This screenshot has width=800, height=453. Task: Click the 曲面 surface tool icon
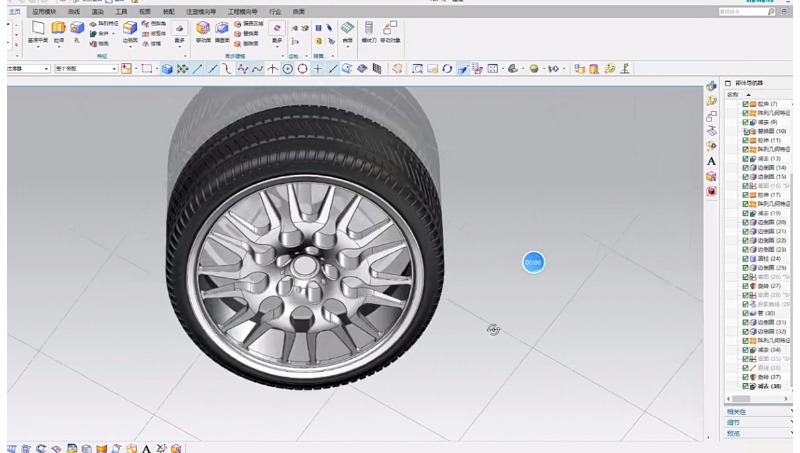click(x=347, y=30)
